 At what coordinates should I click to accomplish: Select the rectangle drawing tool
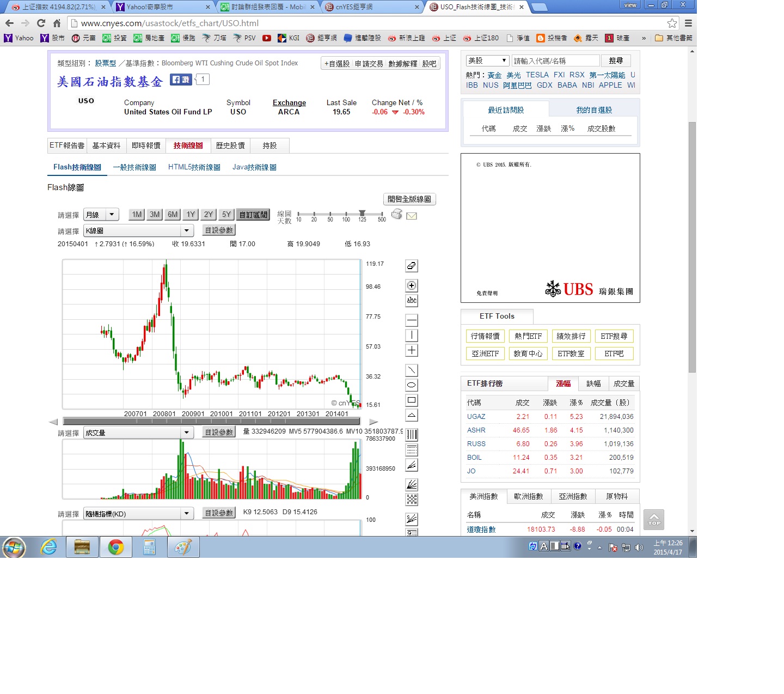pyautogui.click(x=412, y=400)
